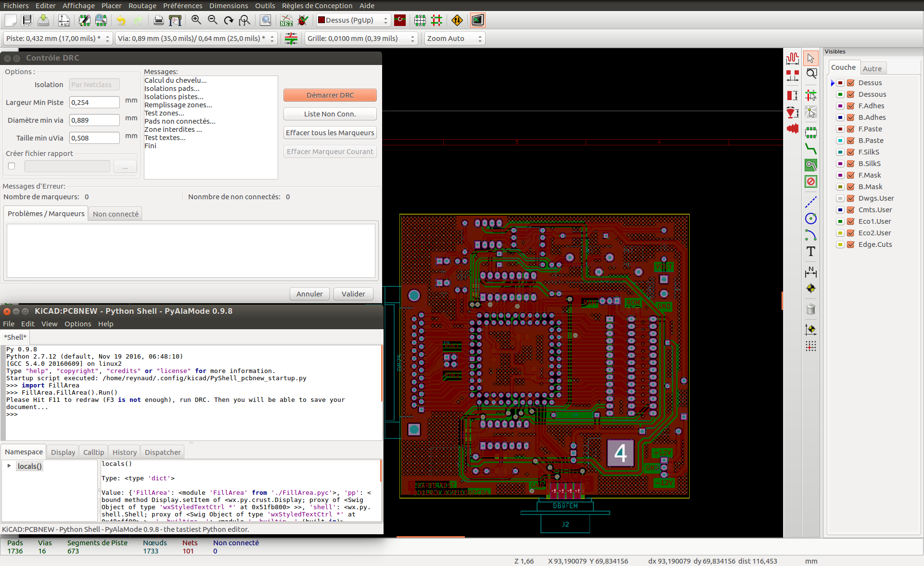Screen dimensions: 924x566
Task: Uncheck the Edge.Cuts layer checkbox
Action: 850,244
